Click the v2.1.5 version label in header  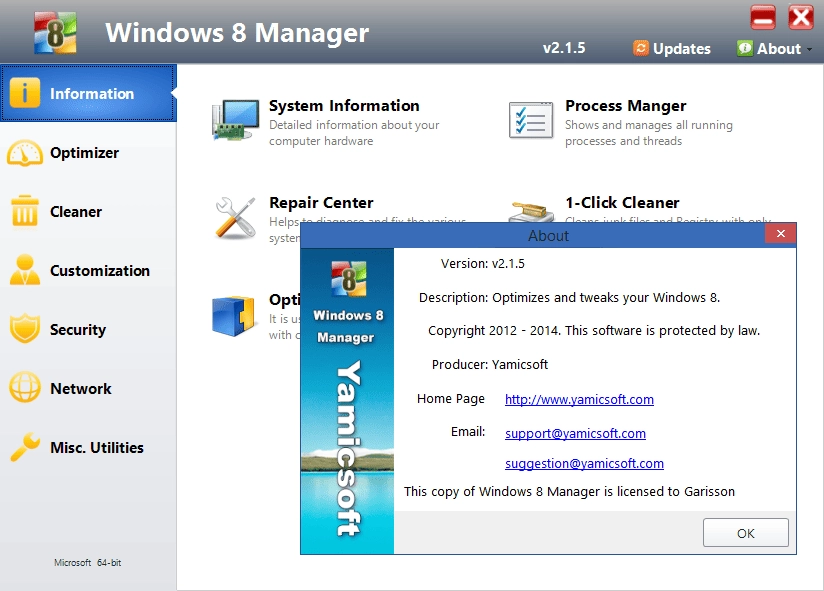click(x=564, y=48)
